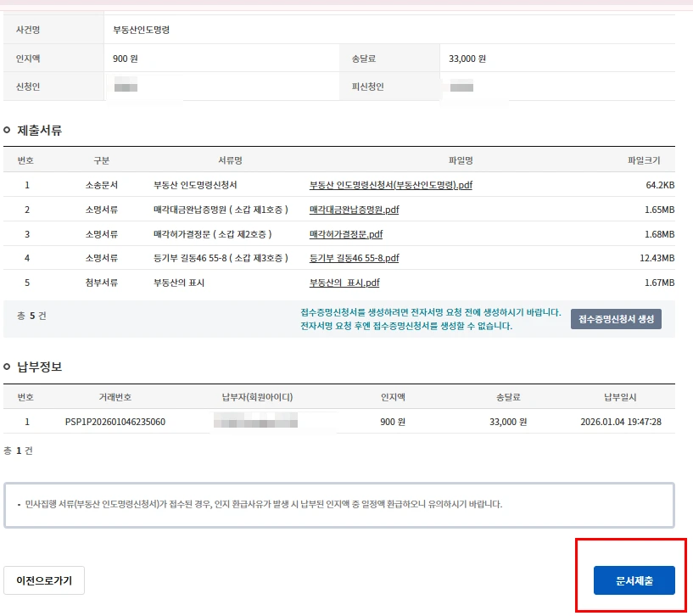Image resolution: width=693 pixels, height=616 pixels.
Task: Select 매각허가결정문 ( 소갑 제2호증 ) document name
Action: click(x=212, y=234)
